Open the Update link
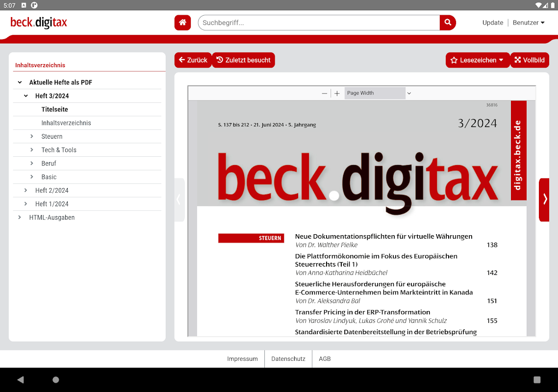This screenshot has width=558, height=392. (492, 23)
